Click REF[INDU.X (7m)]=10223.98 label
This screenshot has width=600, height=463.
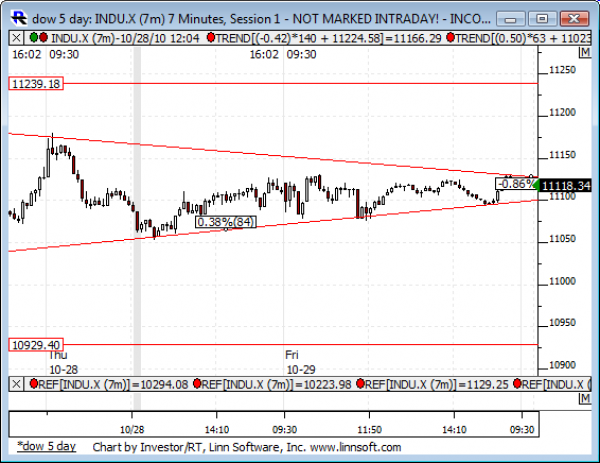pyautogui.click(x=276, y=384)
